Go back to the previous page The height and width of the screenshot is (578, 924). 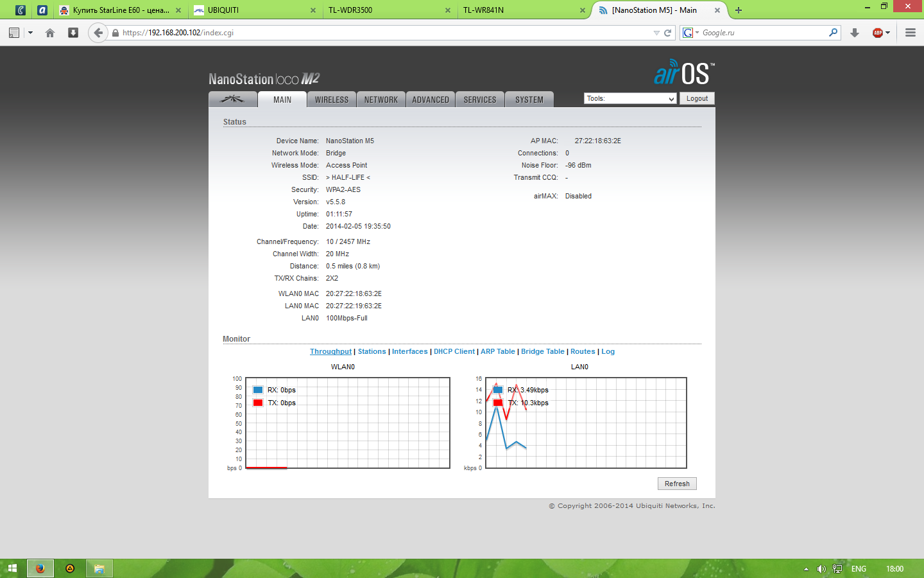click(98, 33)
